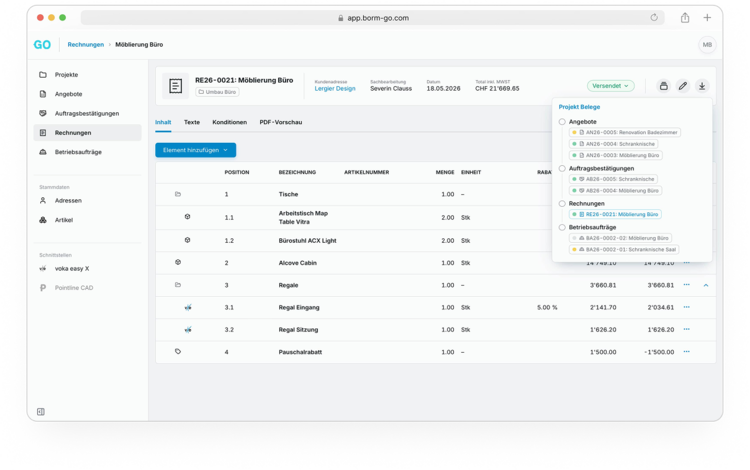Click the Artikel cubes icon
Screen dimensions: 750x470
pos(43,220)
